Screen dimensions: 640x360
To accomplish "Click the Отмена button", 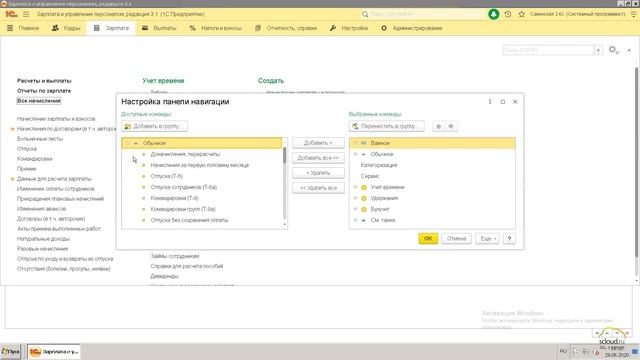I will click(456, 238).
